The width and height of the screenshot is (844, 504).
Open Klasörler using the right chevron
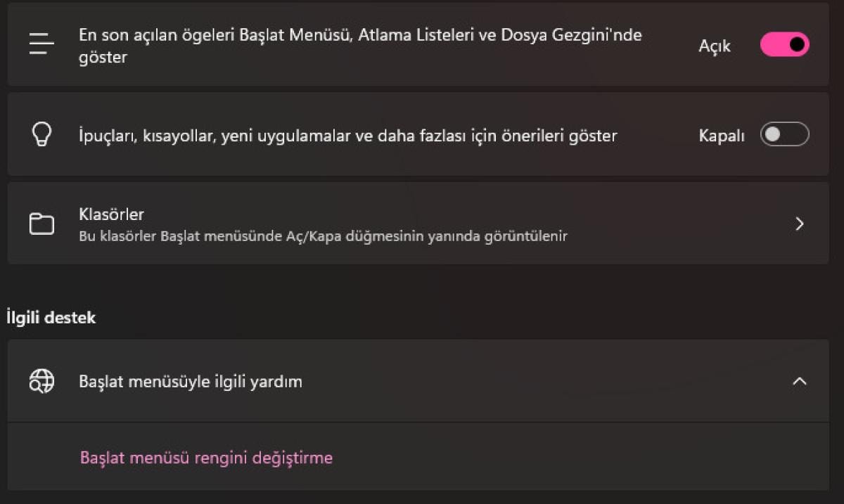click(799, 224)
